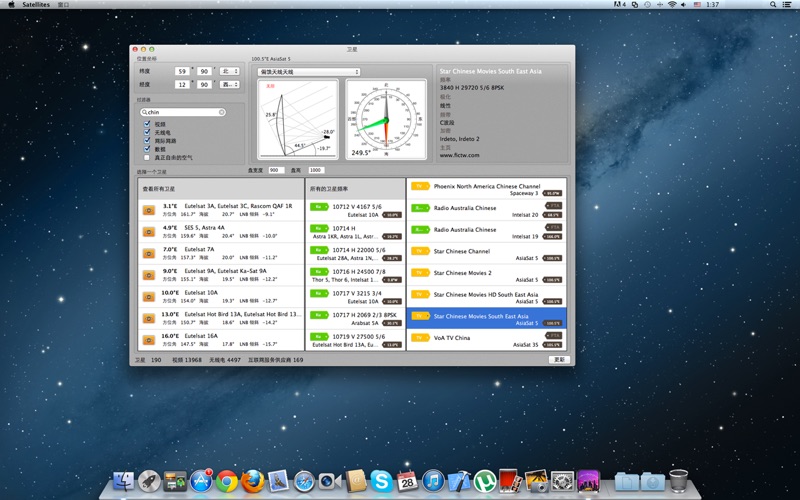Open the www.fictw.com homepage link
This screenshot has width=800, height=500.
tap(459, 155)
